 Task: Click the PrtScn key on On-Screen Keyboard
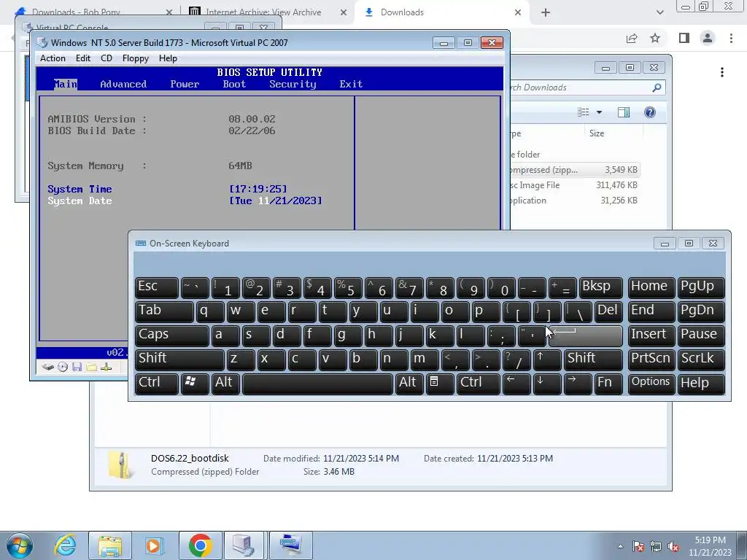651,359
